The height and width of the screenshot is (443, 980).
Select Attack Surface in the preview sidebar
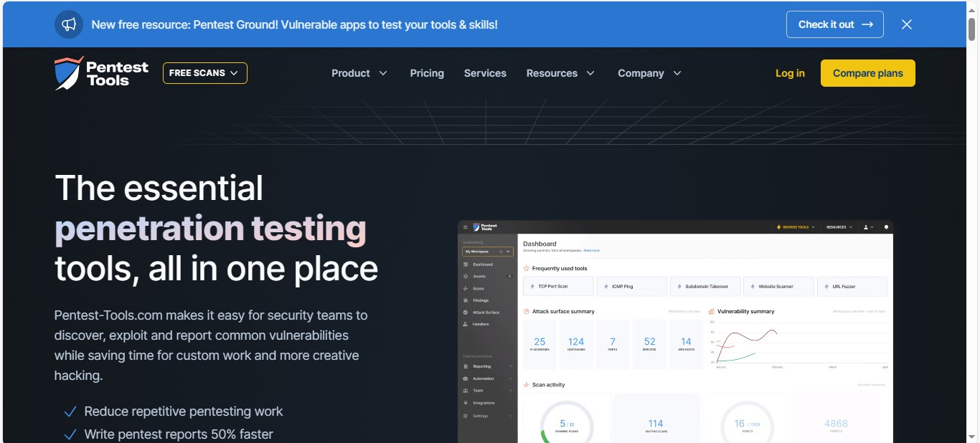[486, 313]
